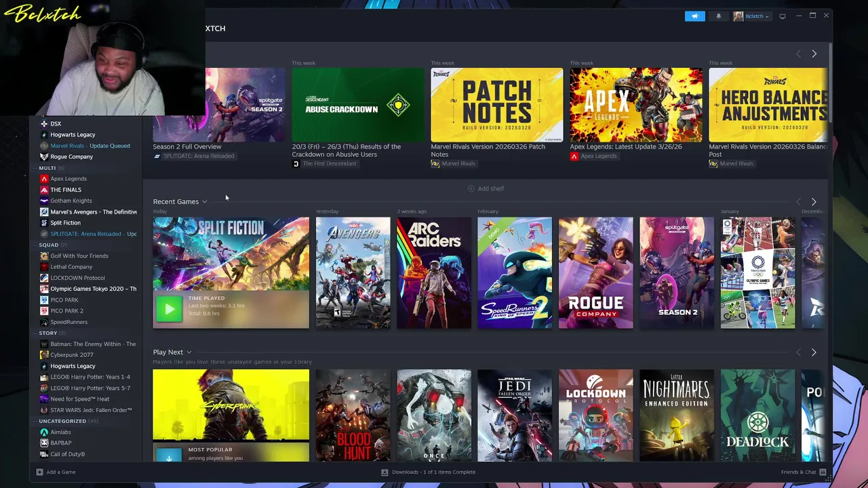Click the Add shelf button
This screenshot has width=868, height=488.
pyautogui.click(x=486, y=188)
